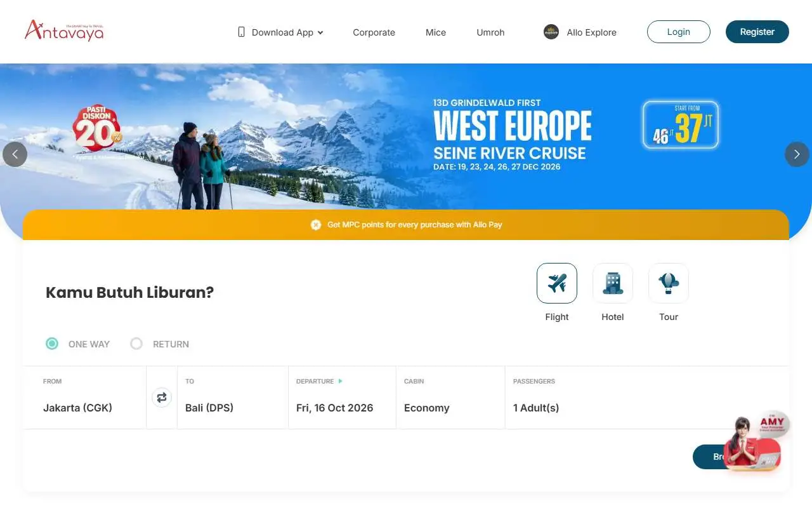Click the Register button
This screenshot has height=508, width=812.
[x=757, y=32]
